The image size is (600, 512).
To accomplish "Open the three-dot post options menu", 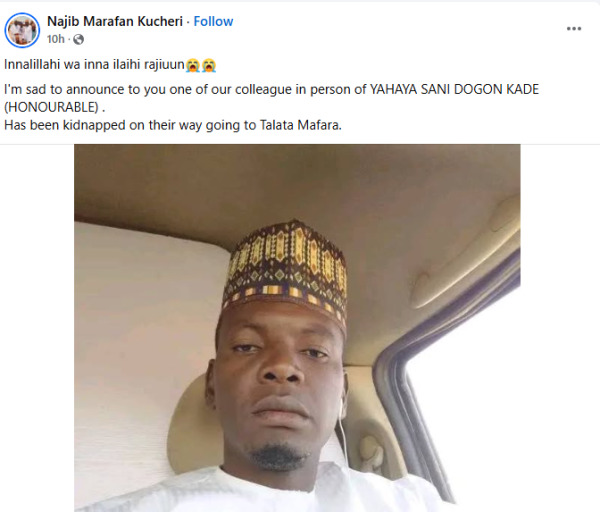I will click(x=574, y=29).
